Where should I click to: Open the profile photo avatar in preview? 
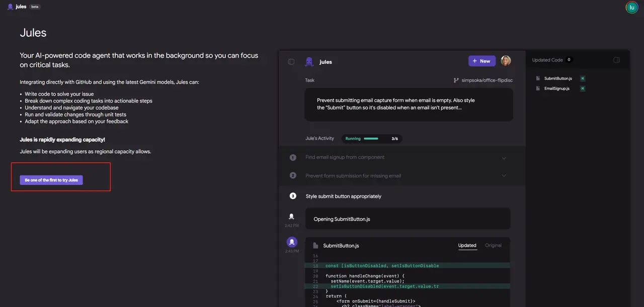506,61
